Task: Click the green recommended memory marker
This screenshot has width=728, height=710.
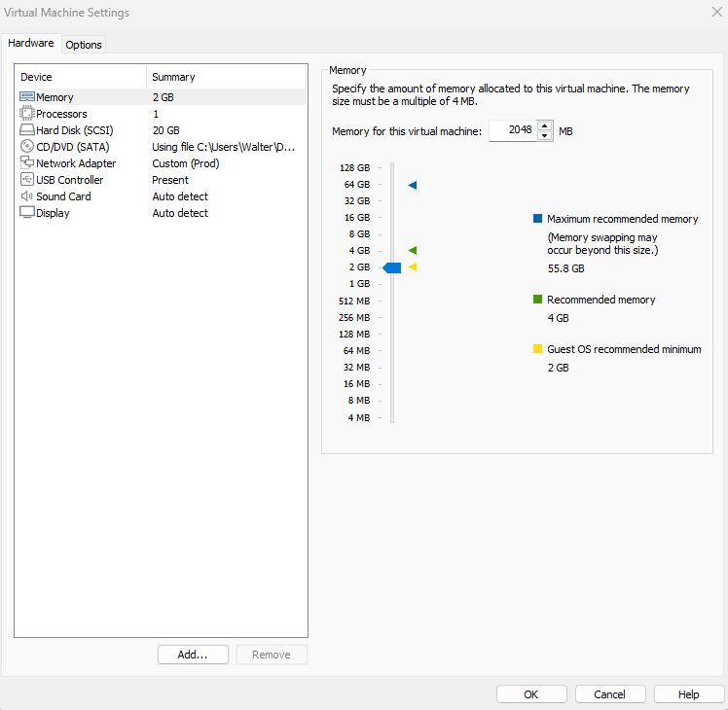Action: (413, 251)
